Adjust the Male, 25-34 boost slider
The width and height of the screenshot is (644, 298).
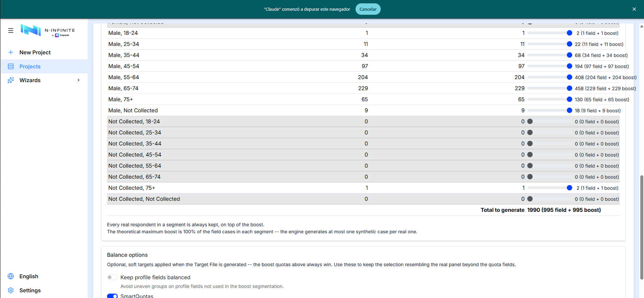pos(549,44)
